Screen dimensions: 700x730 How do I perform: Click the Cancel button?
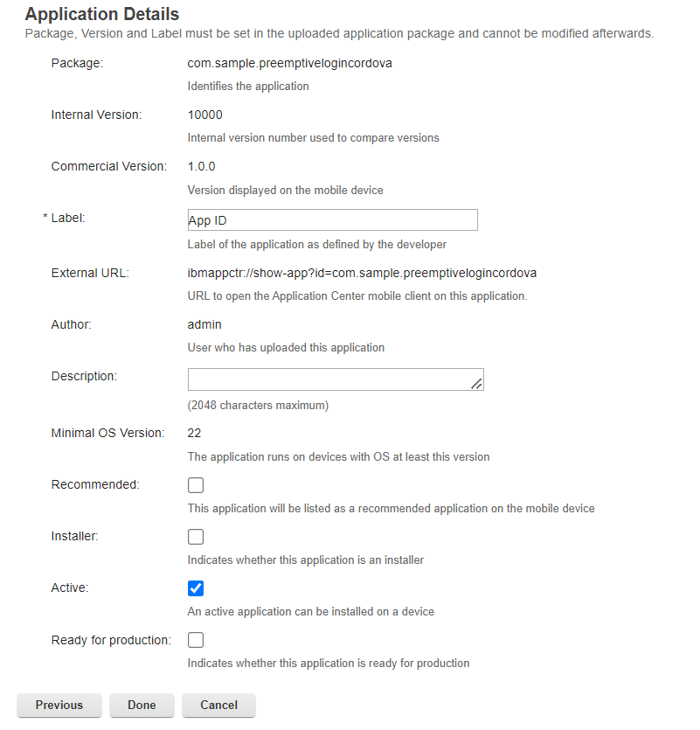pyautogui.click(x=218, y=706)
